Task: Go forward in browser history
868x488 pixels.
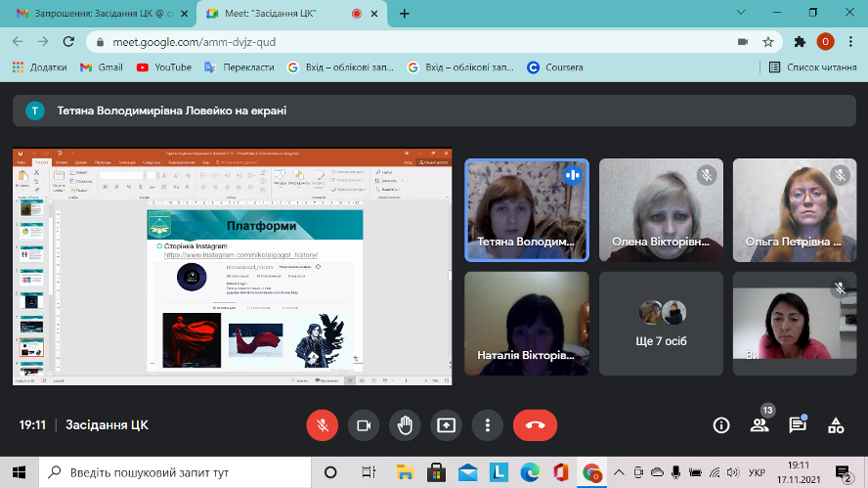Action: tap(43, 41)
